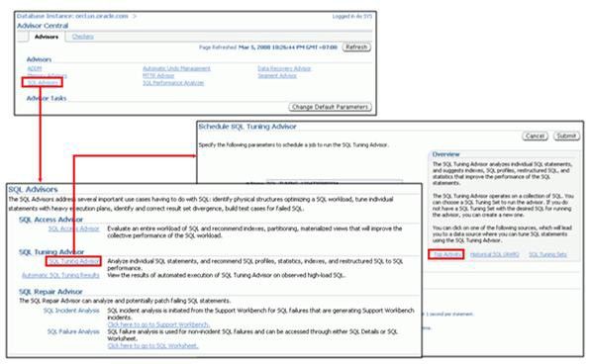Click Cancel in Schedule SQL Tuning Advisor
Viewport: 591px width, 364px height.
tap(535, 136)
